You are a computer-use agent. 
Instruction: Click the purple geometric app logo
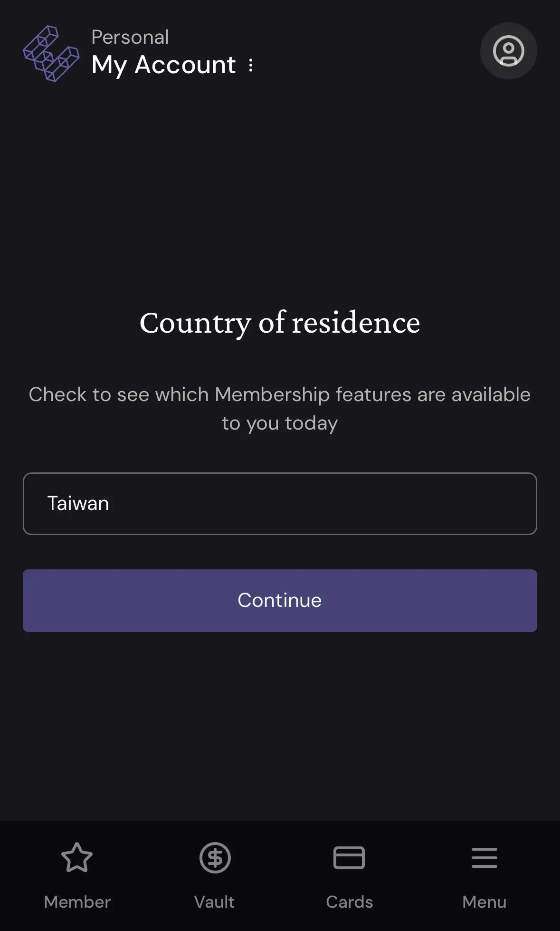coord(51,53)
